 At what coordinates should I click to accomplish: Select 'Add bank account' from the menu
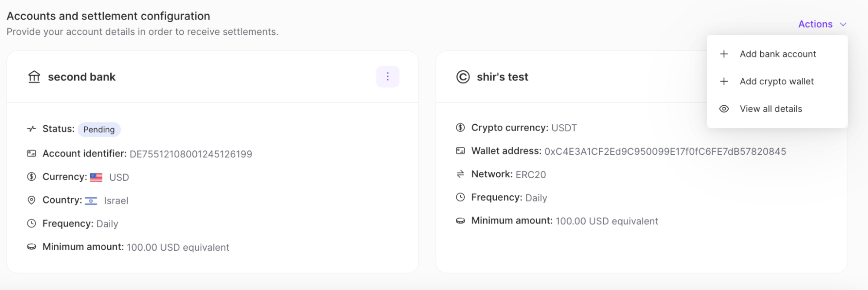777,54
